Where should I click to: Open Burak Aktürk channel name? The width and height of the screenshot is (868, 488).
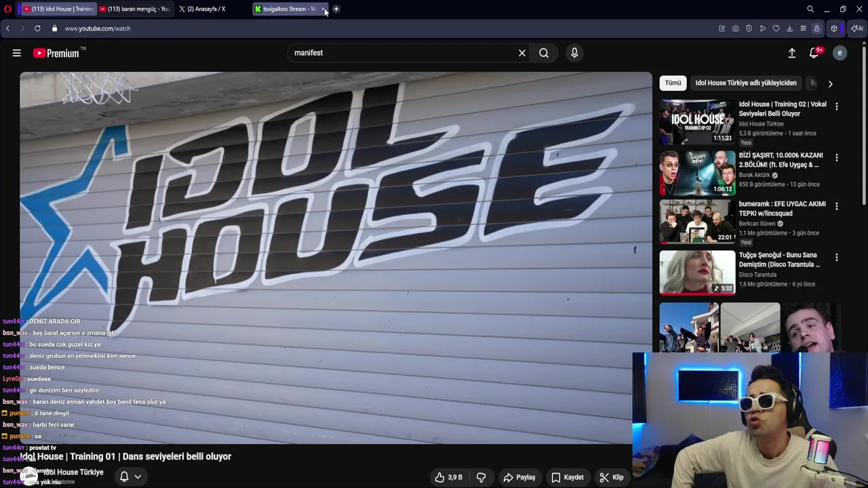point(755,175)
